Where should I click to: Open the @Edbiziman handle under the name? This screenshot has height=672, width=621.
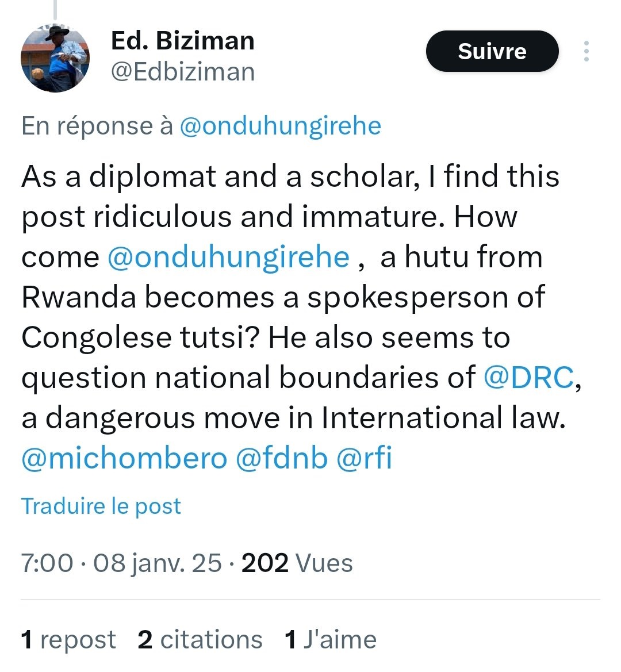coord(182,72)
